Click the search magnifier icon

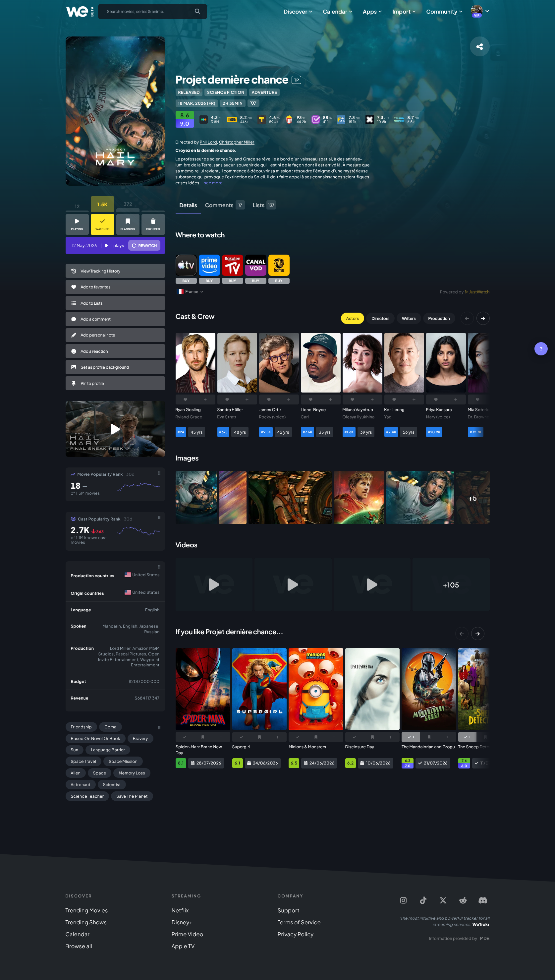[197, 12]
